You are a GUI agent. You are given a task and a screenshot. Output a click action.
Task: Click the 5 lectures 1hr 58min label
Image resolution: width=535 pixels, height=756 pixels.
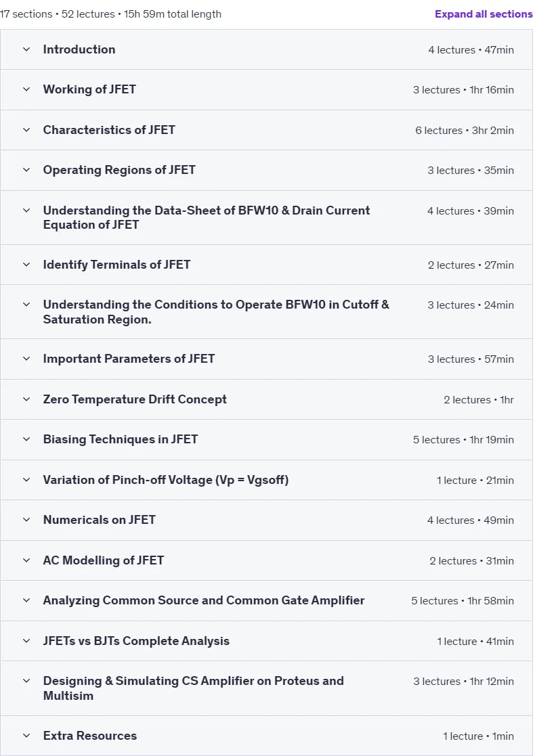pyautogui.click(x=462, y=601)
